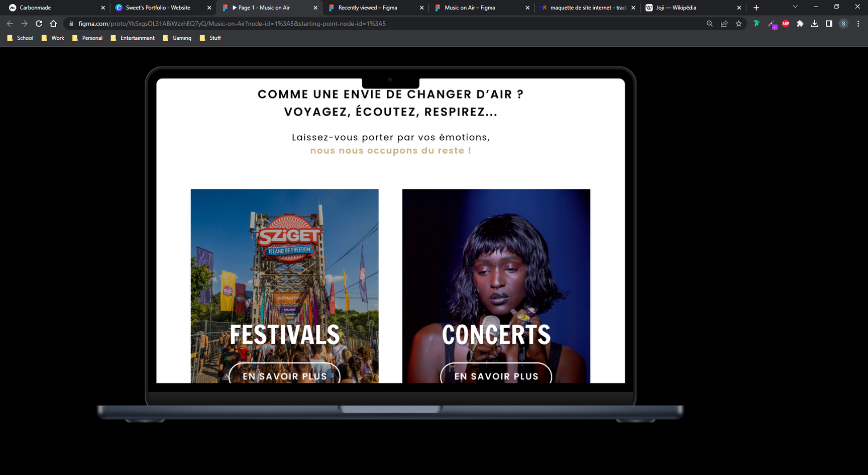Screen dimensions: 868x475
Task: Click the browser forward arrow
Action: tap(24, 24)
